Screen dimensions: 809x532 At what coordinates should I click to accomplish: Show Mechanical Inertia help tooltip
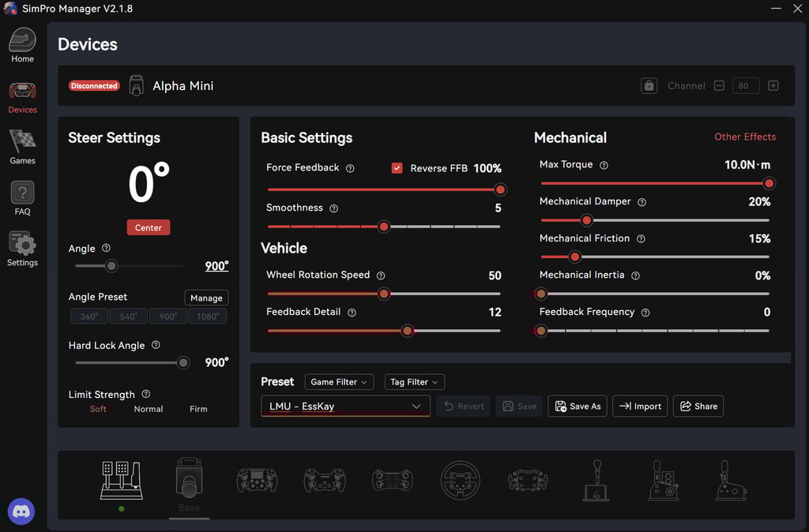coord(636,275)
